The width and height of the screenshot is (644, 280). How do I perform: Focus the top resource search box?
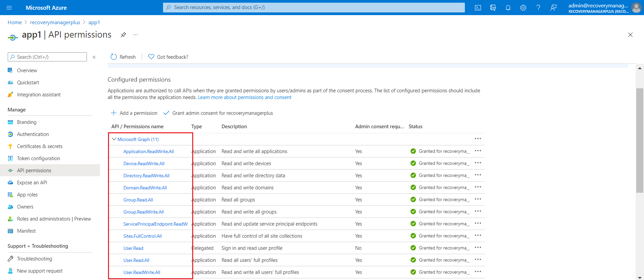pos(314,7)
